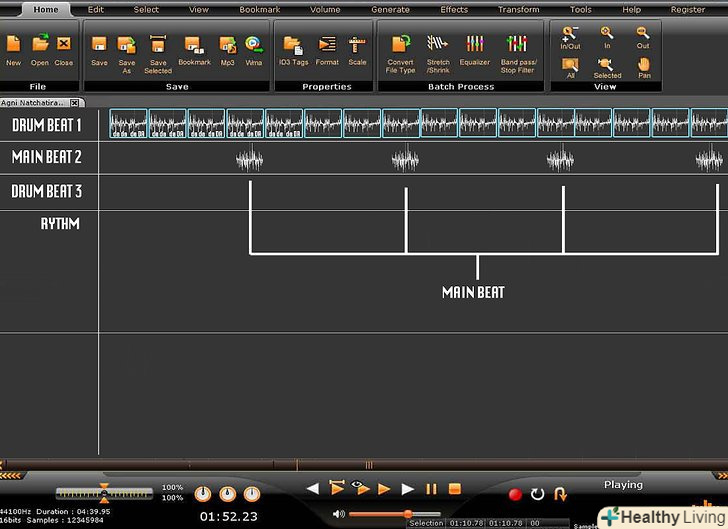728x529 pixels.
Task: Select the Pan hand tool
Action: pyautogui.click(x=643, y=64)
